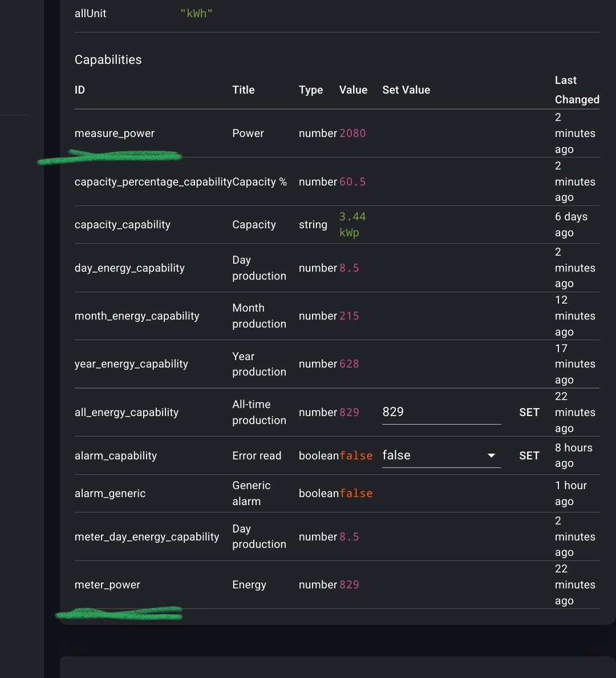Click the Type column header
616x678 pixels.
[x=311, y=90]
